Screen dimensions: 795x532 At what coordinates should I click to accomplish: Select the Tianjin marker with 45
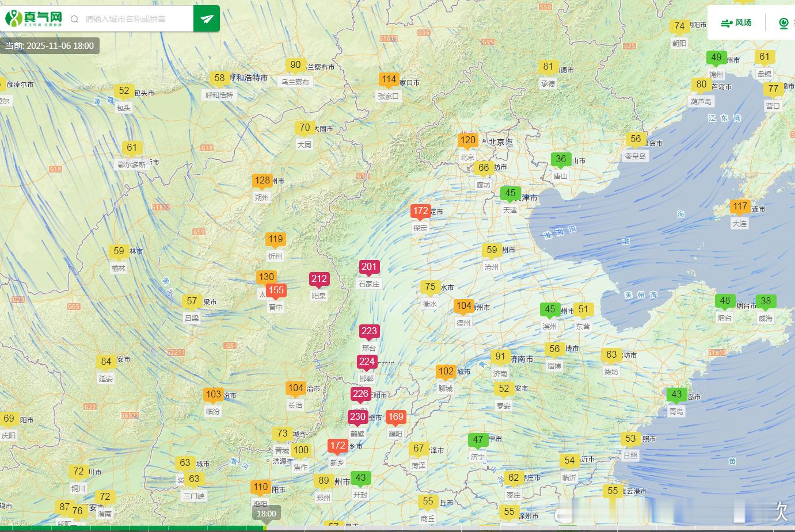(x=510, y=193)
